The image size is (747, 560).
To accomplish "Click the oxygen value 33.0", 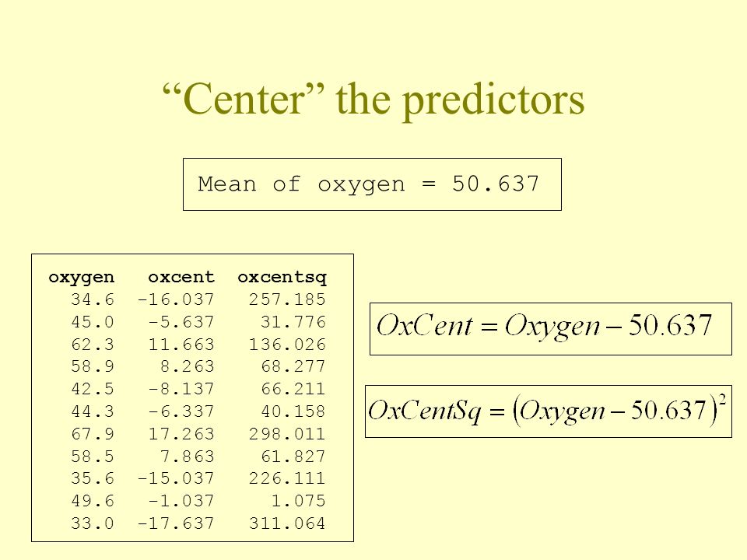I will (93, 523).
